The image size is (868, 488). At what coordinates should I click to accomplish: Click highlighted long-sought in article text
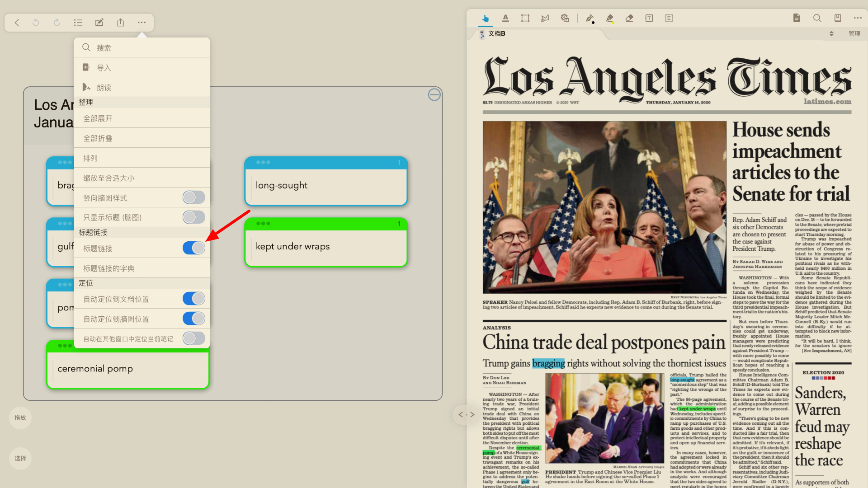[682, 380]
